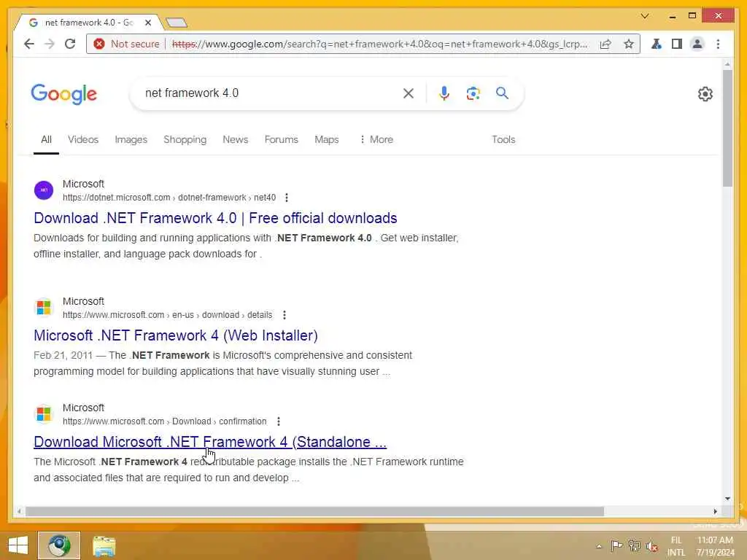747x560 pixels.
Task: Switch to the Forums tab
Action: [x=281, y=139]
